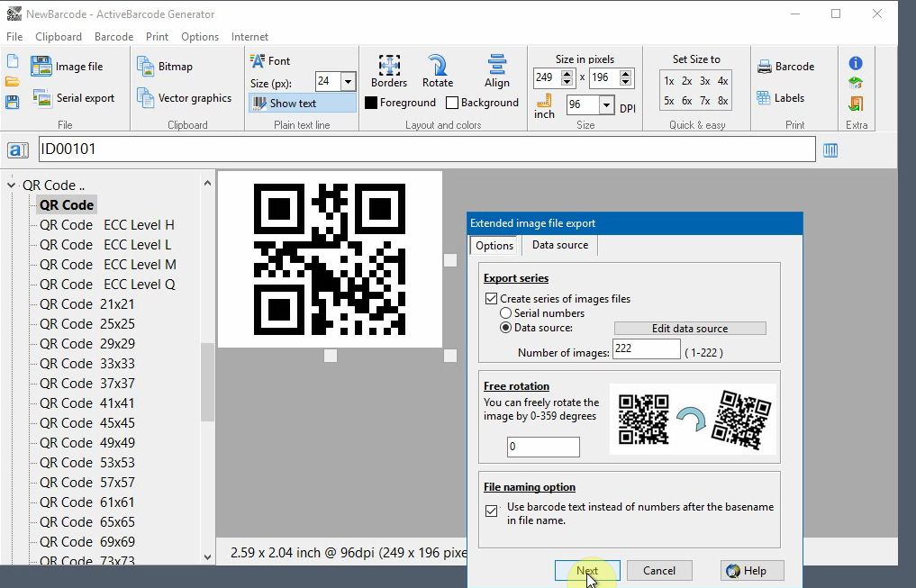Screen dimensions: 916x588
Task: Adjust the width pixel stepper
Action: tap(567, 77)
